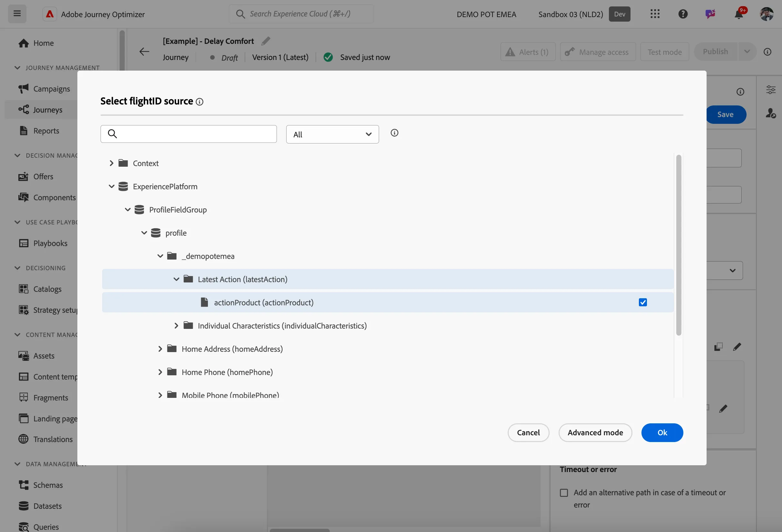Click info icon next to Select flightID source

(x=200, y=102)
